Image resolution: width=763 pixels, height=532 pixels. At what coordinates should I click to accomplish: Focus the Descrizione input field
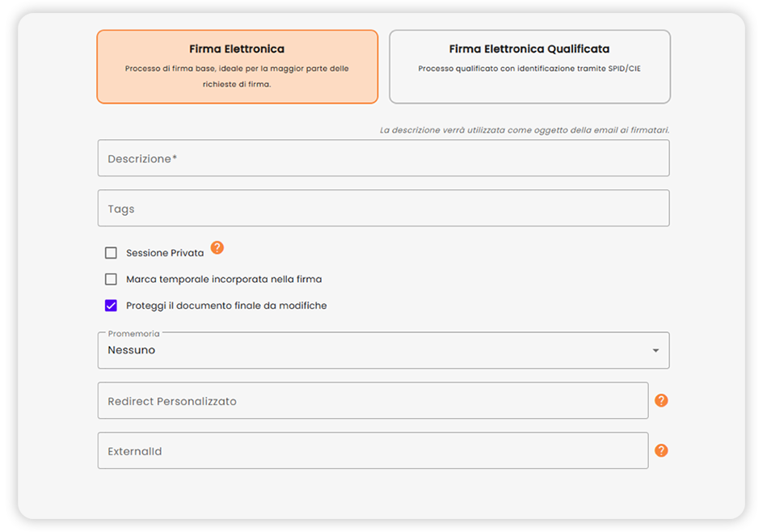383,158
